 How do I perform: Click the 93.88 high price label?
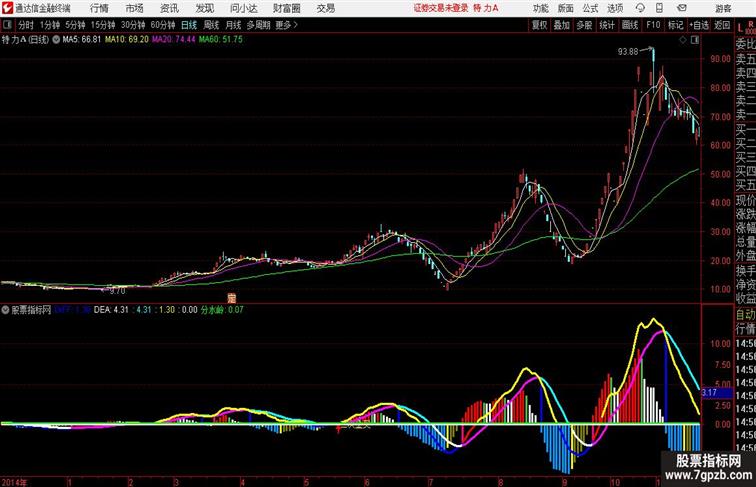coord(628,52)
